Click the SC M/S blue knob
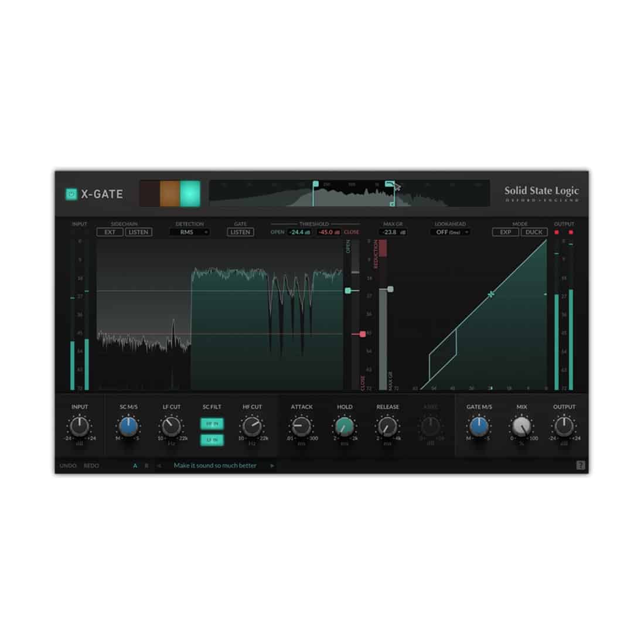Image resolution: width=644 pixels, height=644 pixels. tap(128, 427)
